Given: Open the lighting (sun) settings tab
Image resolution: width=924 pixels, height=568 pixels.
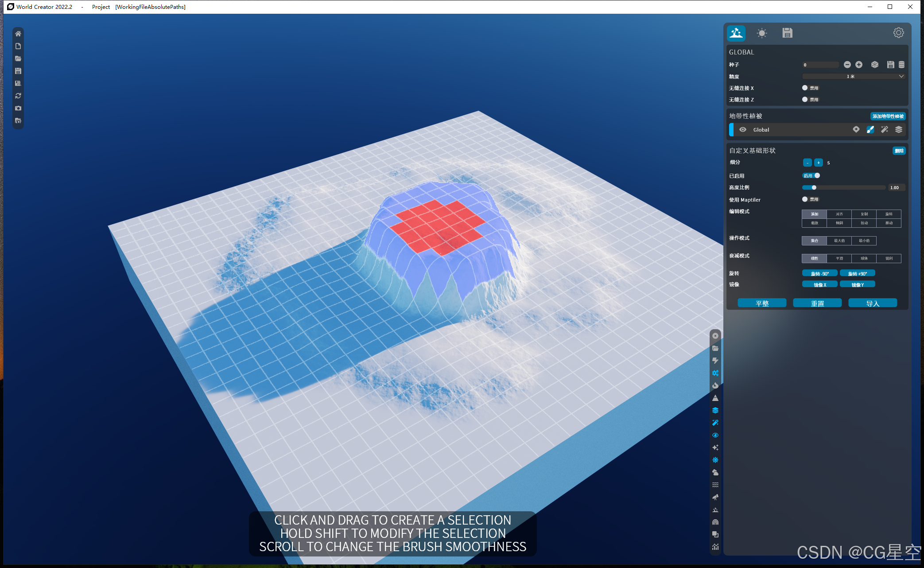Looking at the screenshot, I should [x=762, y=33].
